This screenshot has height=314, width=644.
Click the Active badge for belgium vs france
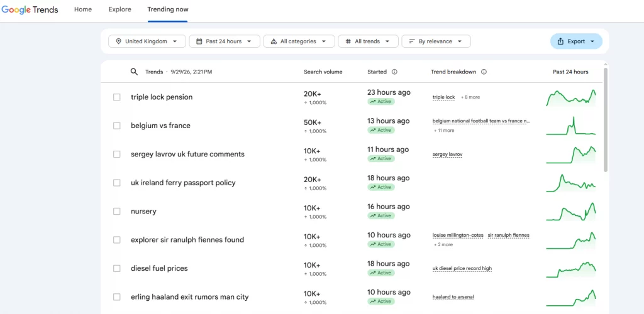[x=381, y=130]
